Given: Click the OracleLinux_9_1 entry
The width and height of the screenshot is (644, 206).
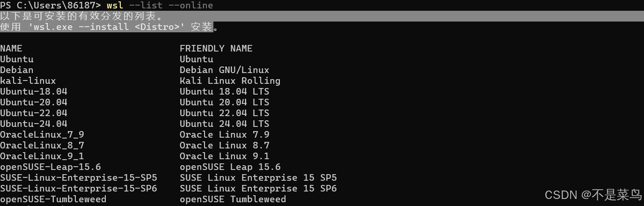Looking at the screenshot, I should click(42, 156).
